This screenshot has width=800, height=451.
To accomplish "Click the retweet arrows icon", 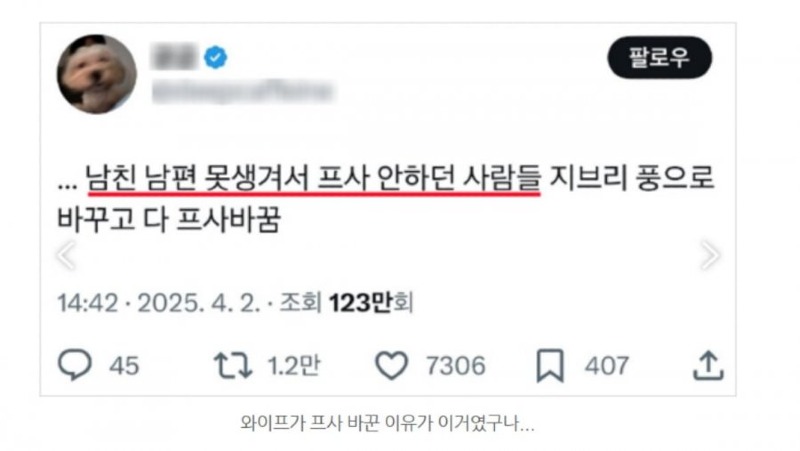I will pos(233,365).
